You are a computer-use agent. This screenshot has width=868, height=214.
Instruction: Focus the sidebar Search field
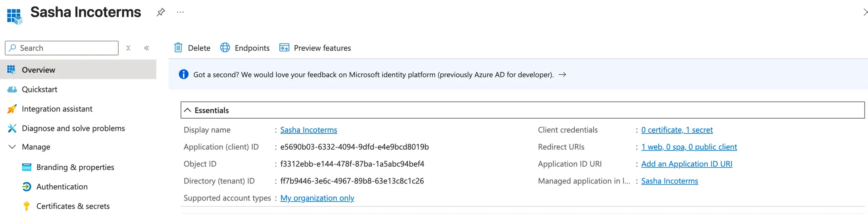(x=62, y=48)
